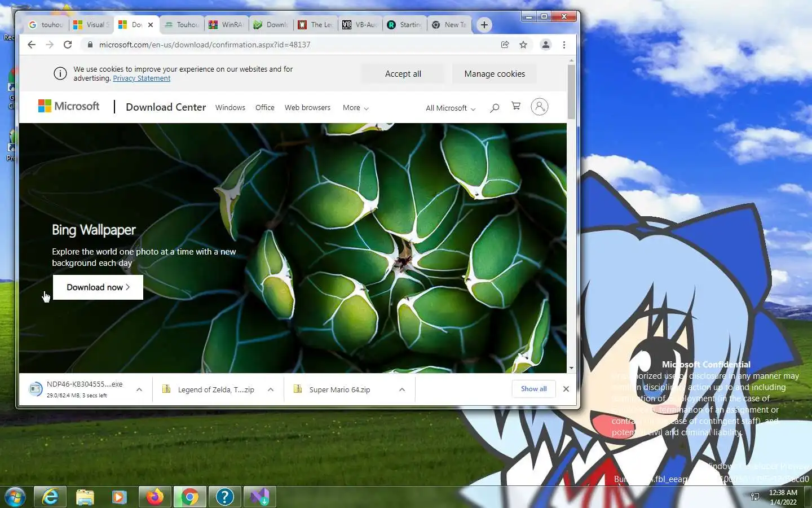Click the taskbar clock showing 12:38 AM
This screenshot has width=812, height=508.
coord(783,497)
